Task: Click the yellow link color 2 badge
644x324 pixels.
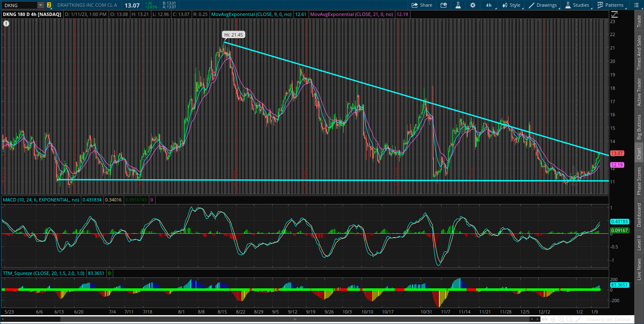Action: (49, 5)
